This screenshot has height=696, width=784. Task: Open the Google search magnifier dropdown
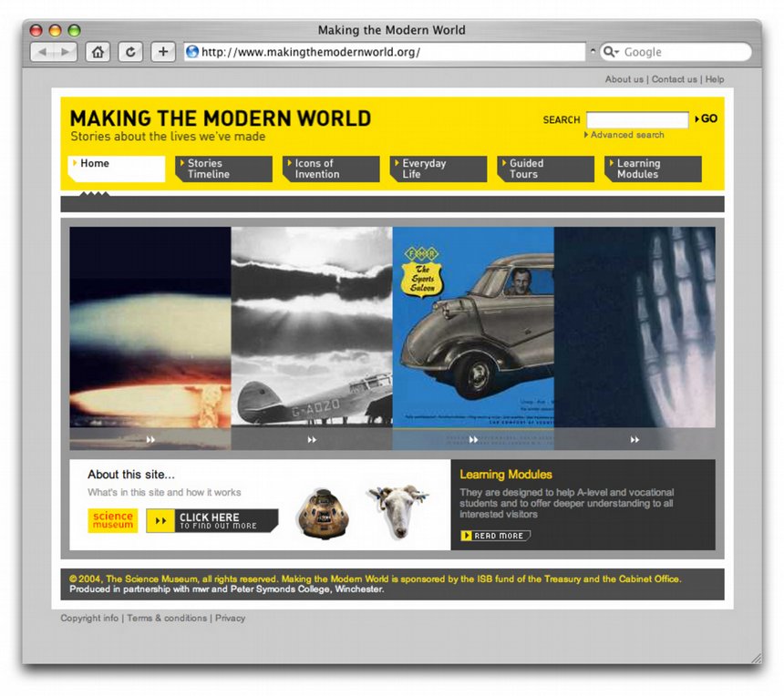tap(611, 51)
